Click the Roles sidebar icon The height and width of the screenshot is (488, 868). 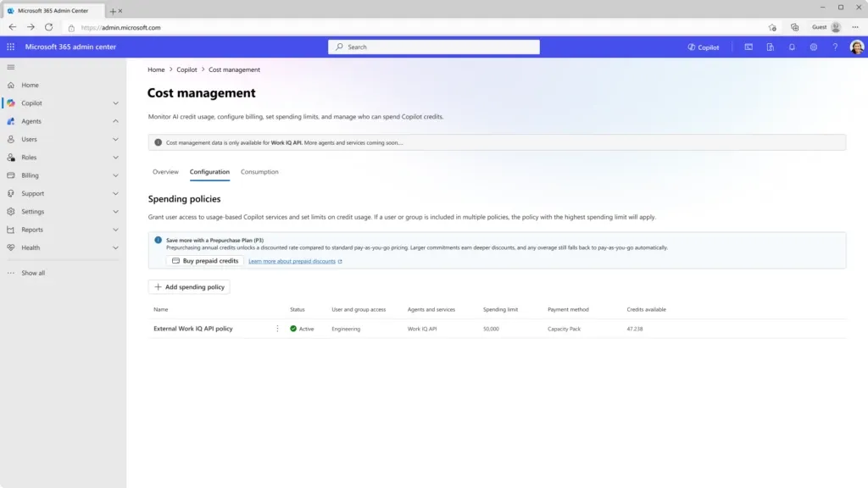point(10,157)
